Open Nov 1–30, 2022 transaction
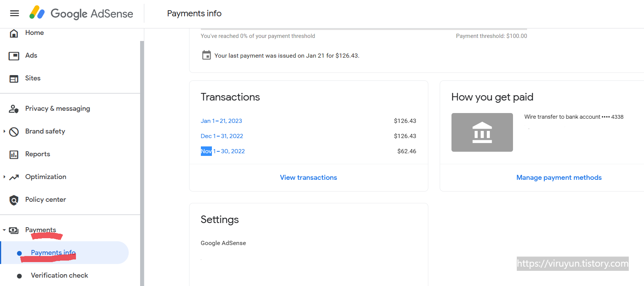 (x=223, y=151)
